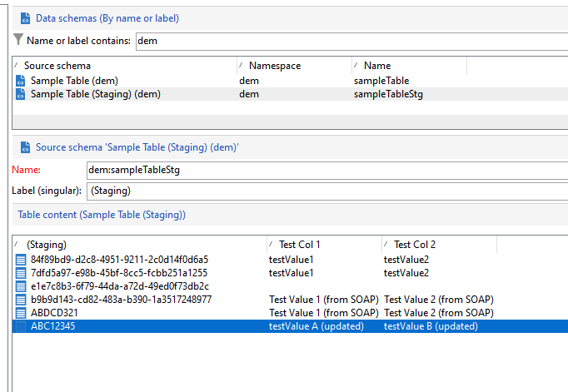The image size is (568, 392).
Task: Click the row icon for record ABC12345
Action: click(x=21, y=326)
